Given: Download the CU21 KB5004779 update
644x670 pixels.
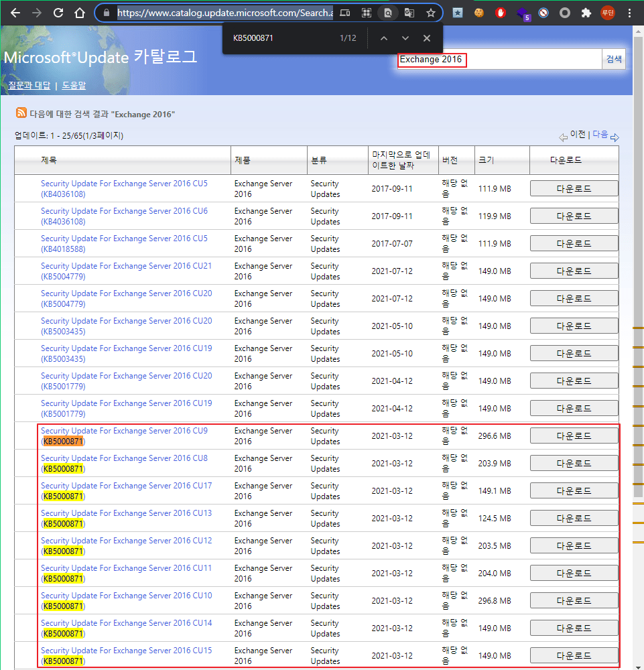Looking at the screenshot, I should [x=574, y=271].
